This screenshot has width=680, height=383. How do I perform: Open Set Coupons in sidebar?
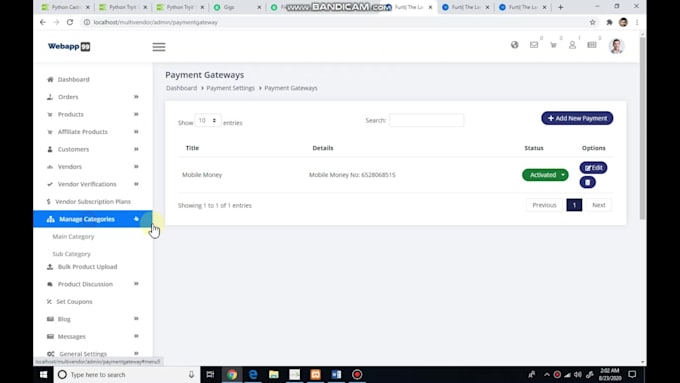pyautogui.click(x=74, y=301)
